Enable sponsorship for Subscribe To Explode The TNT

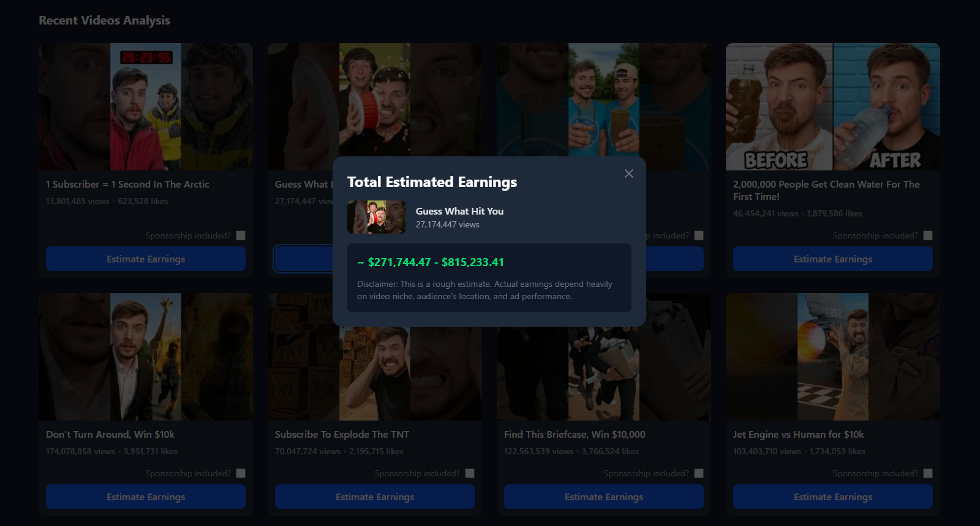470,473
